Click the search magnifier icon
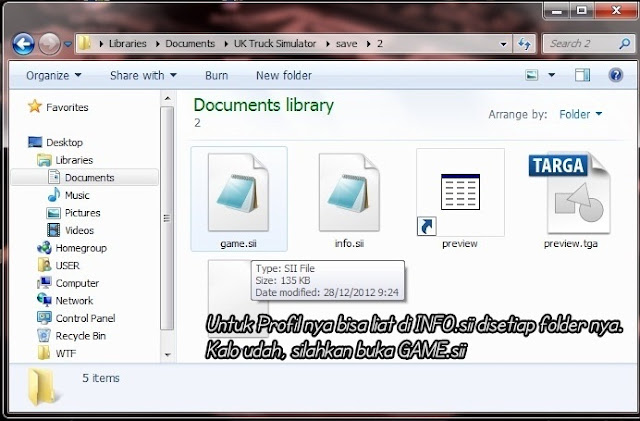This screenshot has height=421, width=640. pos(624,44)
